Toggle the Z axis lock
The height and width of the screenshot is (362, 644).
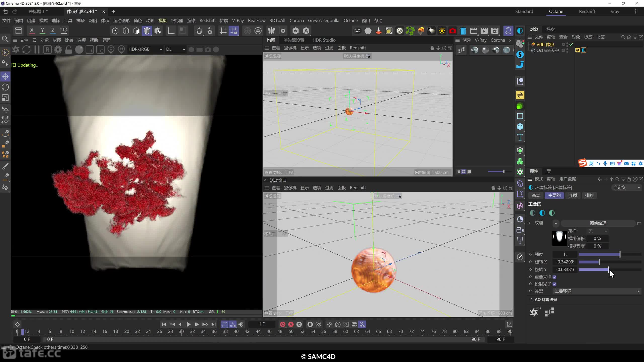[x=53, y=31]
